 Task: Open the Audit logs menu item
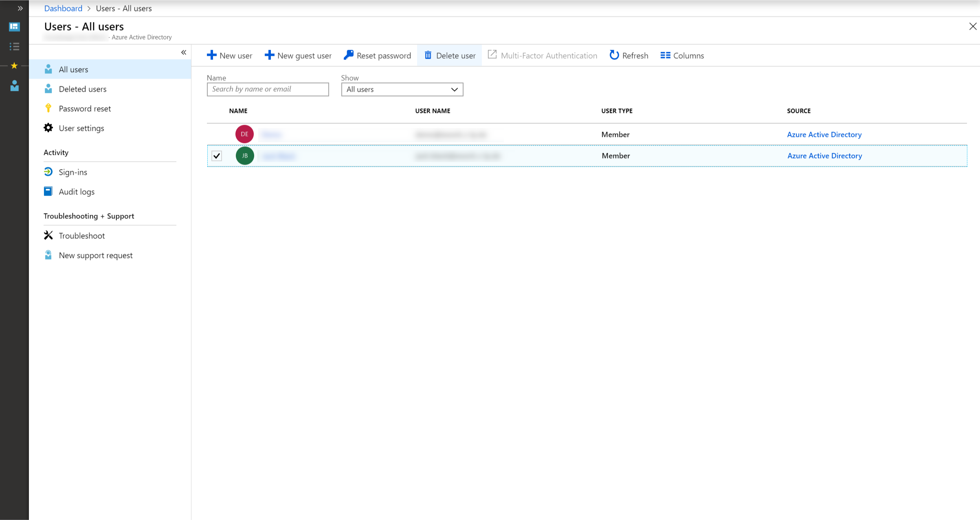77,191
